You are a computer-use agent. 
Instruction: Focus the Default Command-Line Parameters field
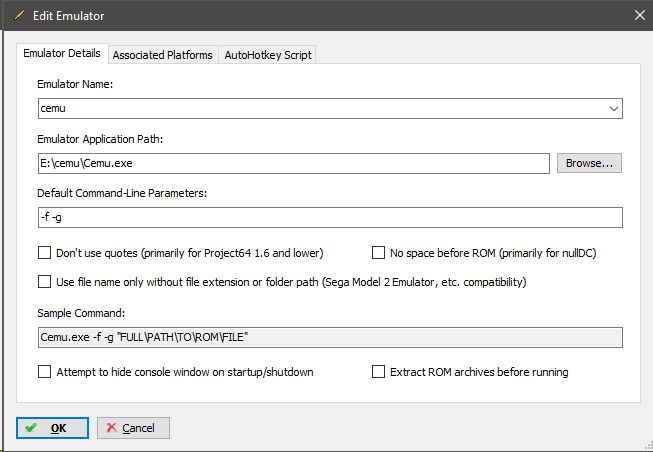click(x=330, y=217)
